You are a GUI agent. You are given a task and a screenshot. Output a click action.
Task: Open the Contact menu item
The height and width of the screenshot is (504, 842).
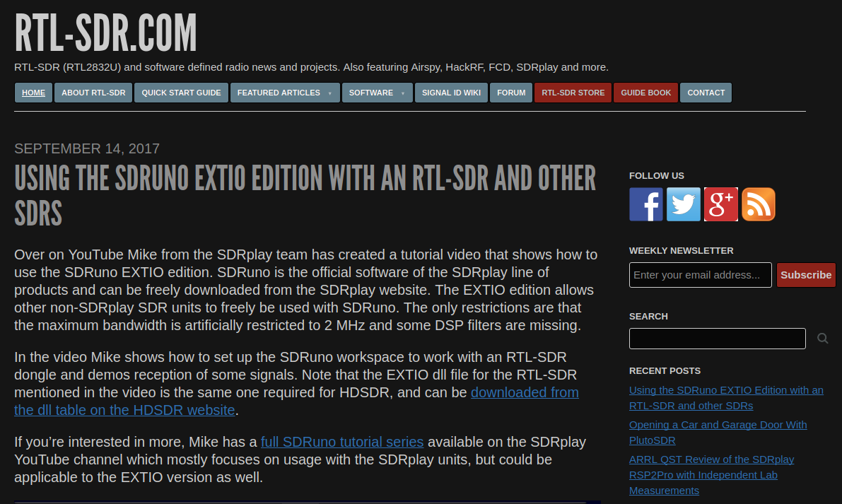(706, 93)
